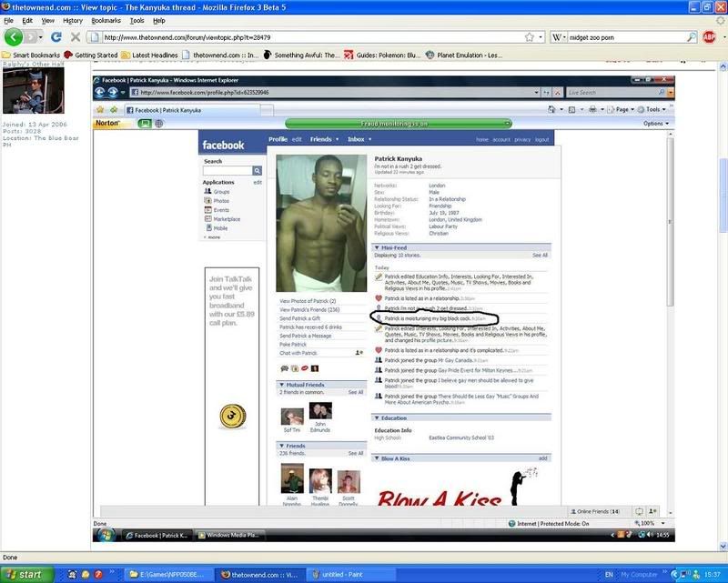
Task: Expand the Quick Launch chevron beside the icons
Action: [x=112, y=572]
